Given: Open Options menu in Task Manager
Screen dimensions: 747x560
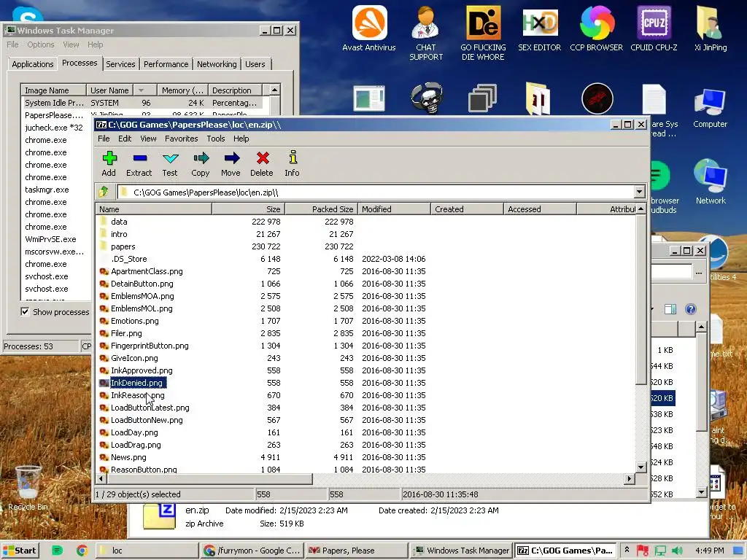Looking at the screenshot, I should coord(41,44).
